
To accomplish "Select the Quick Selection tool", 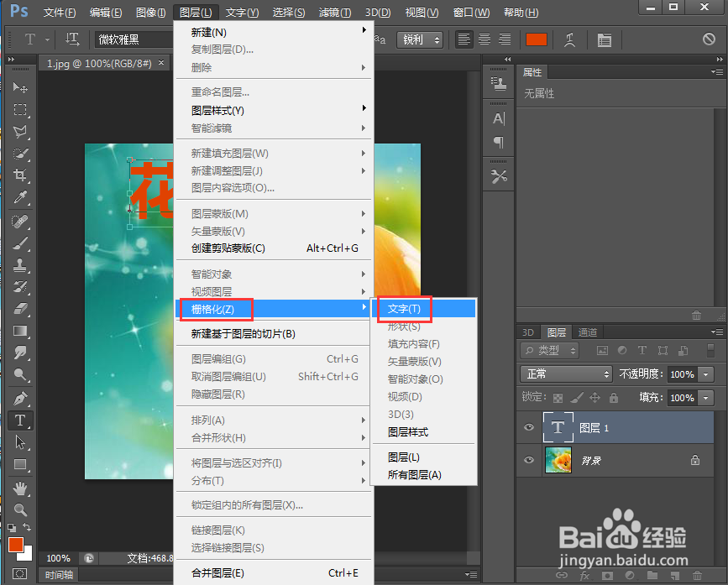I will [19, 154].
